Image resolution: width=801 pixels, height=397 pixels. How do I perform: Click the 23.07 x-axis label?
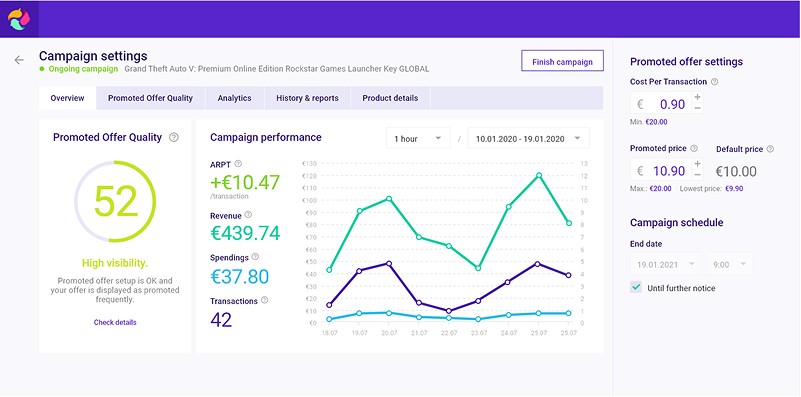(x=479, y=333)
